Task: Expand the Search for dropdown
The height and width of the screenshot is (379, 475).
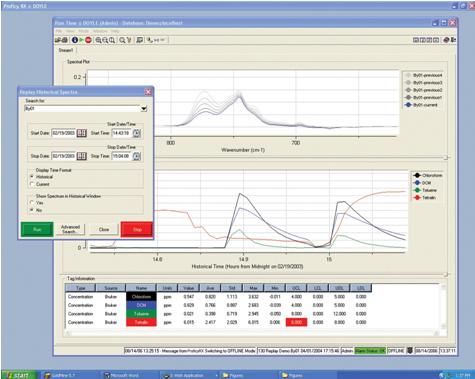Action: (144, 109)
